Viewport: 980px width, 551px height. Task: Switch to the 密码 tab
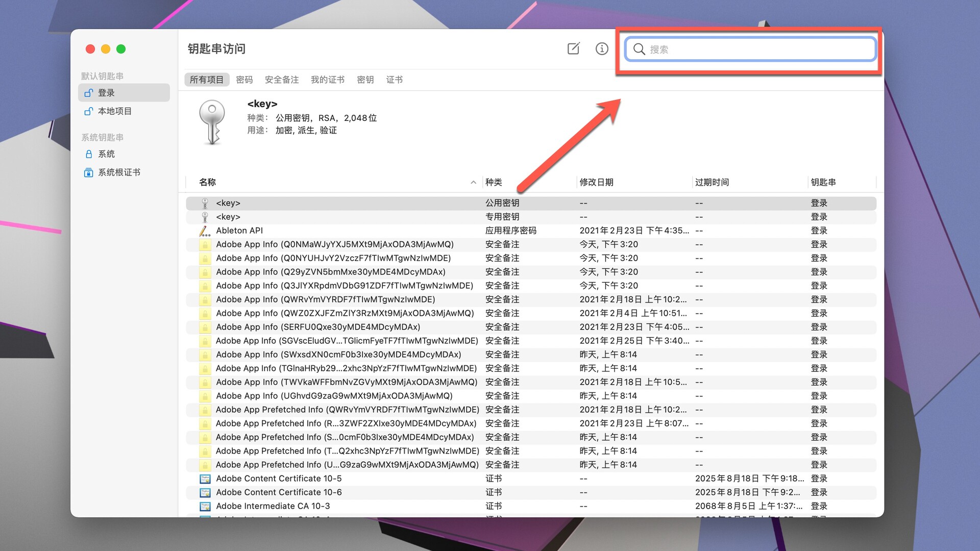[244, 80]
